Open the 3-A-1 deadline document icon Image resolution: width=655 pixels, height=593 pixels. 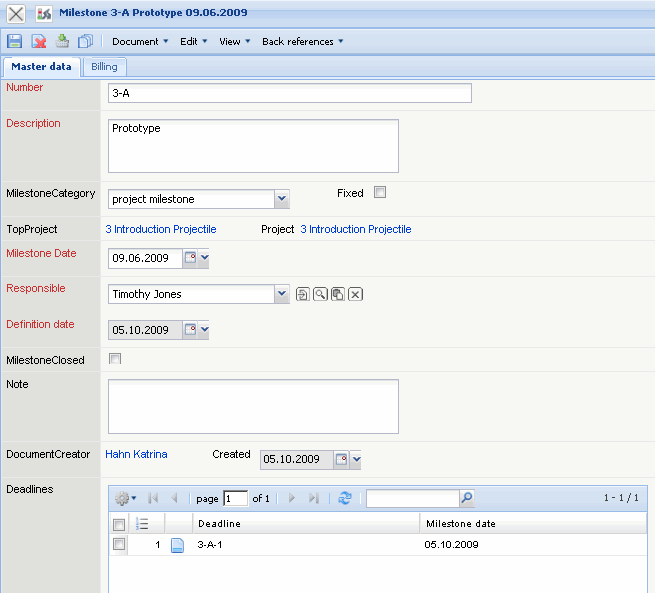[177, 545]
